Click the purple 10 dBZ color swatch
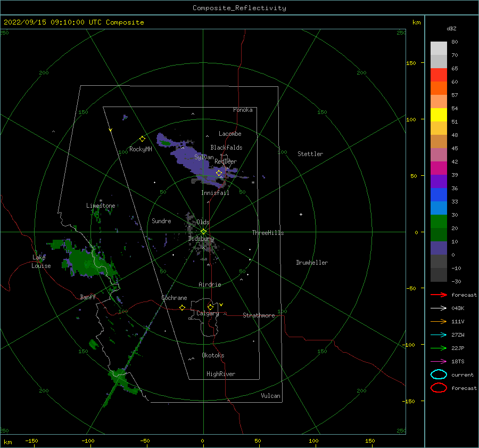This screenshot has height=448, width=479. pyautogui.click(x=439, y=248)
